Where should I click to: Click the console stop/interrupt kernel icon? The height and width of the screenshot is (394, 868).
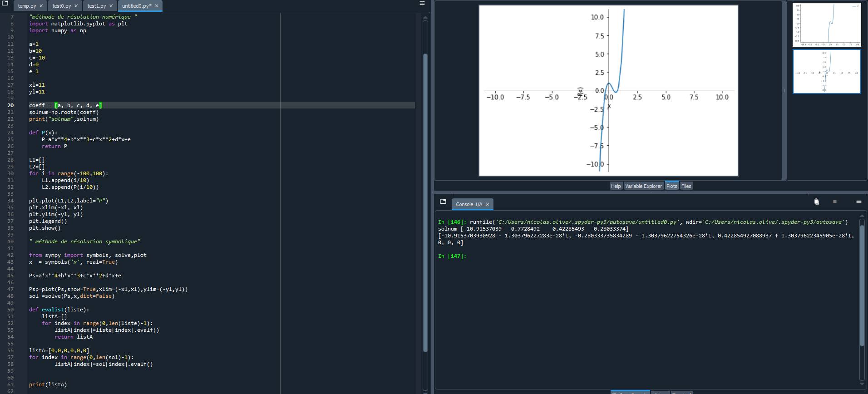(834, 202)
